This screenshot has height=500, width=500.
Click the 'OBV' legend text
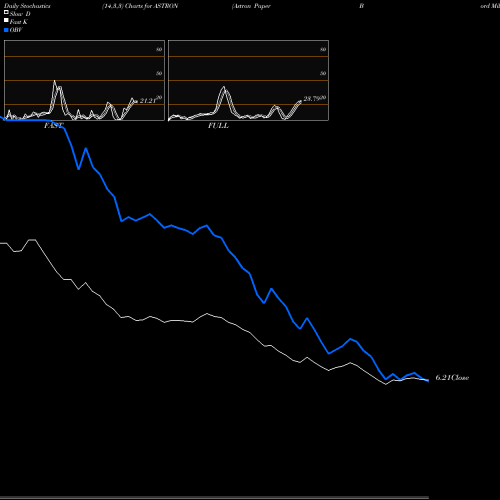[16, 30]
